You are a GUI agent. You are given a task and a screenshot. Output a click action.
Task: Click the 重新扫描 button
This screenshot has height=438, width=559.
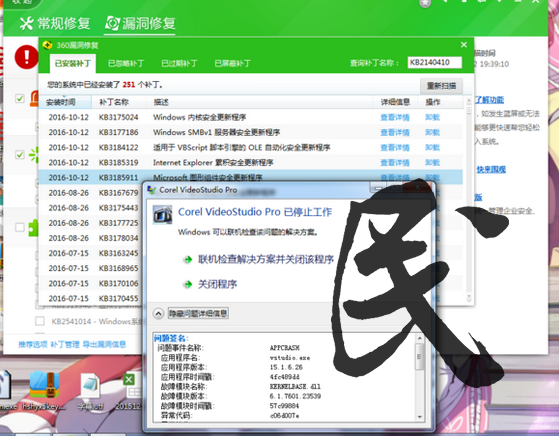click(441, 86)
